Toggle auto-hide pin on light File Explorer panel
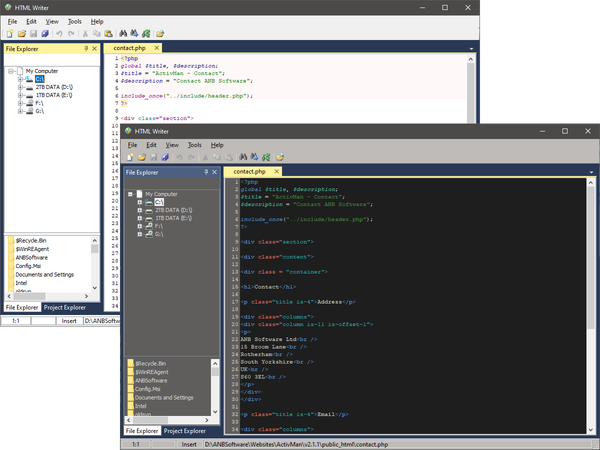600x450 pixels. pyautogui.click(x=86, y=47)
